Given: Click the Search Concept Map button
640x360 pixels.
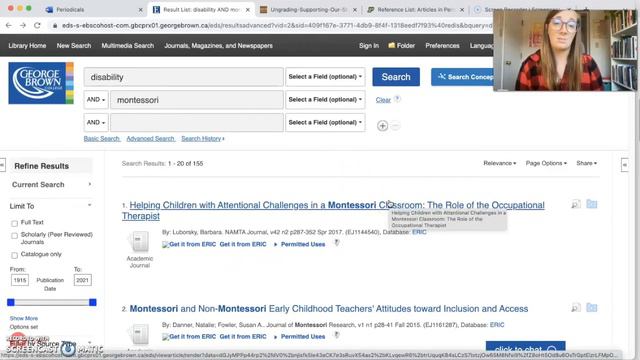Looking at the screenshot, I should pos(462,77).
